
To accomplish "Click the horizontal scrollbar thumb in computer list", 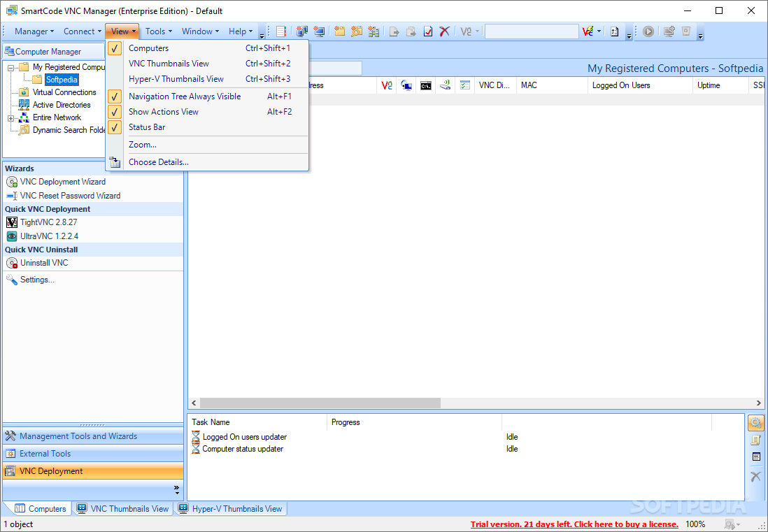I will 320,403.
